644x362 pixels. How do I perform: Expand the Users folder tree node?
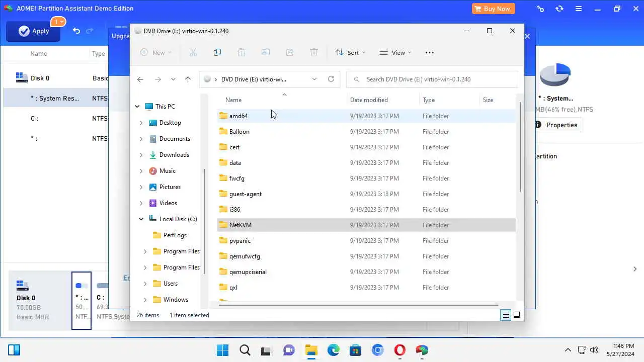pos(145,284)
